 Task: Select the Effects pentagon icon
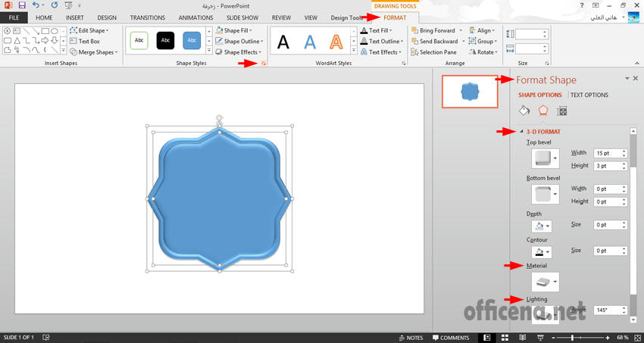pos(542,111)
